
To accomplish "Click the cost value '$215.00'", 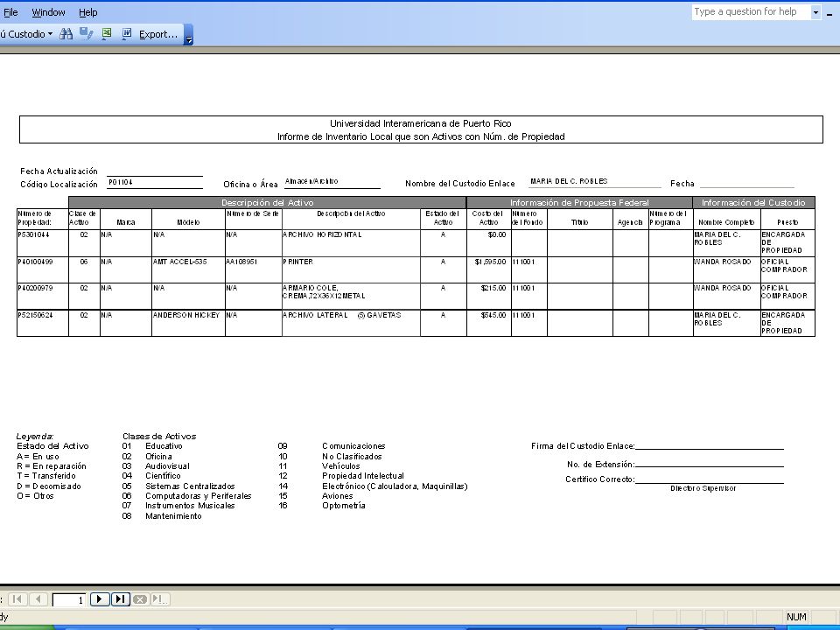I will click(x=493, y=288).
